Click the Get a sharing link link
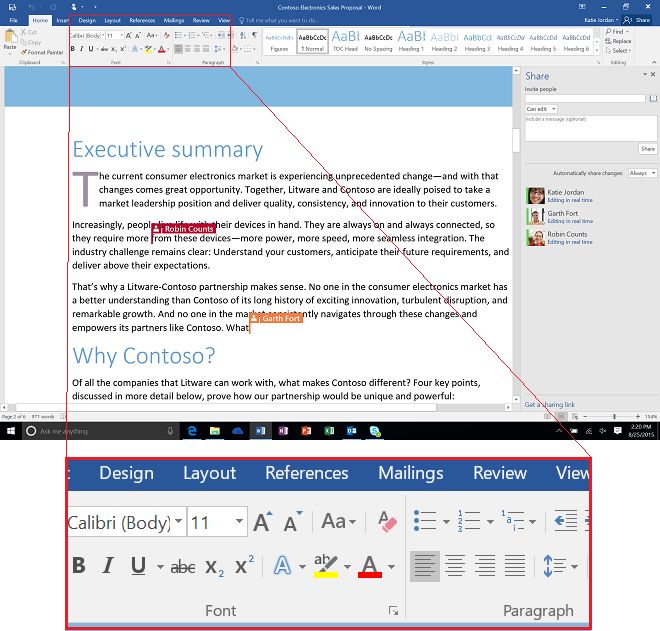 pos(549,405)
